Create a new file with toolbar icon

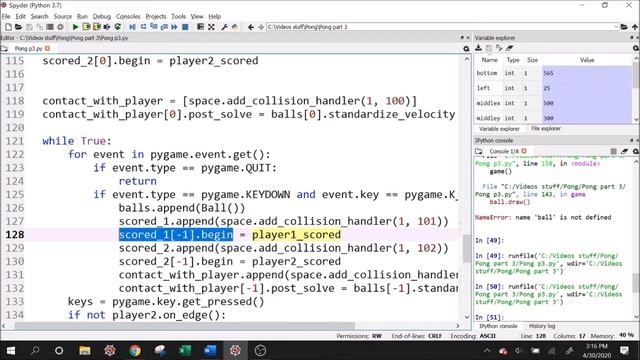coord(8,27)
